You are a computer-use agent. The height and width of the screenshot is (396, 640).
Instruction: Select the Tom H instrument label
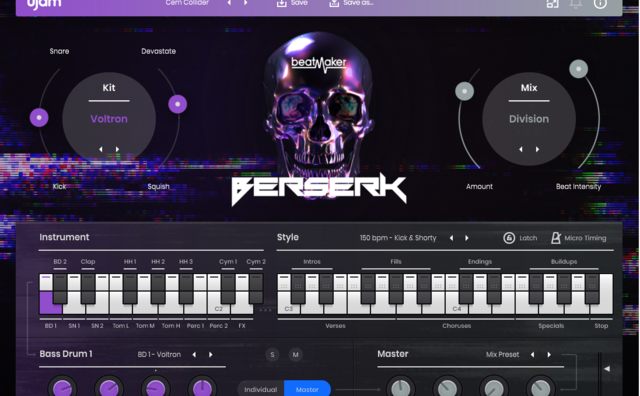pos(171,325)
